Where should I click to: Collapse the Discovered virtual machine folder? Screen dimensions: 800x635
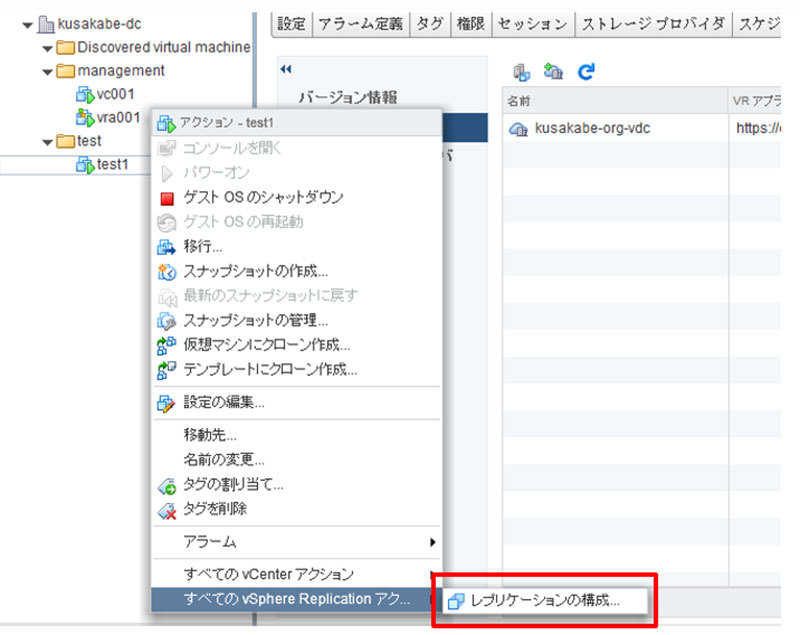pyautogui.click(x=47, y=49)
